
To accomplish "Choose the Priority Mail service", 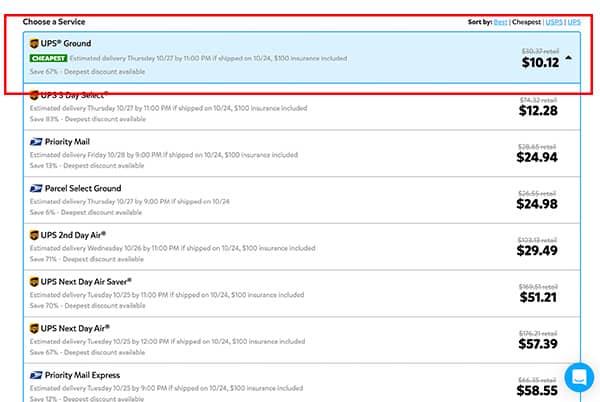I will [x=302, y=153].
